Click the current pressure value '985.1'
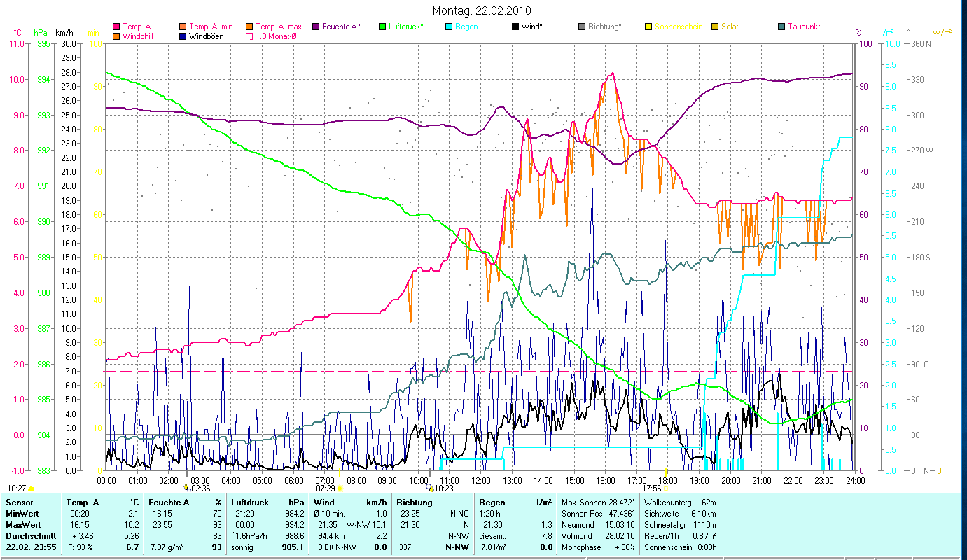The width and height of the screenshot is (967, 560). click(x=292, y=547)
